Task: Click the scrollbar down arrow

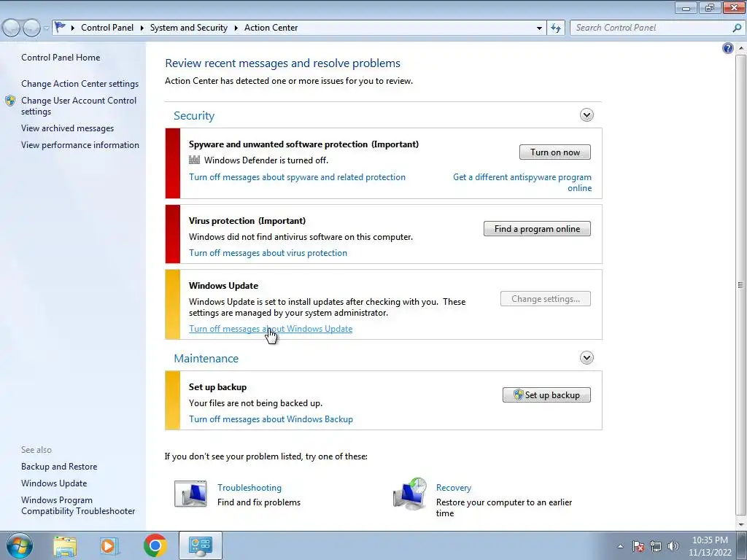Action: click(x=740, y=524)
